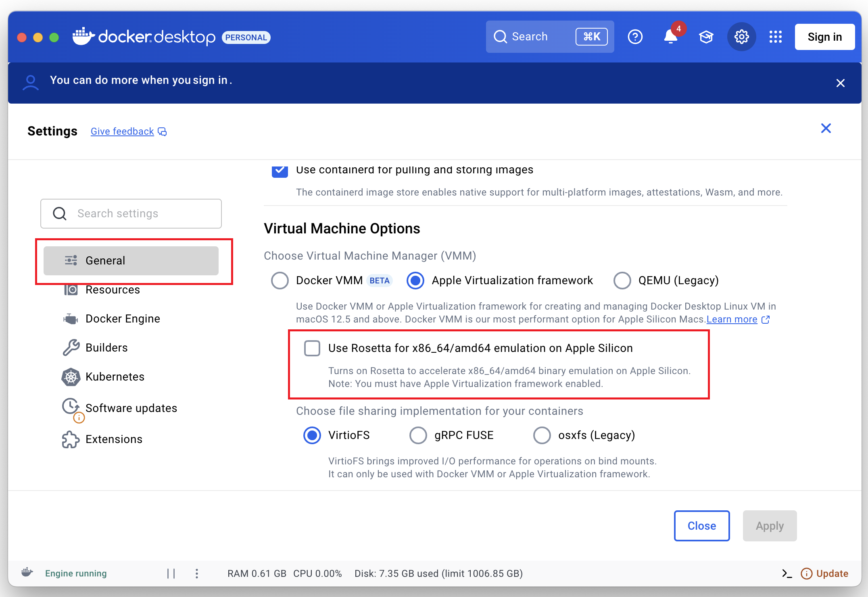
Task: Click the feedback chat icon next to Give feedback
Action: [162, 132]
